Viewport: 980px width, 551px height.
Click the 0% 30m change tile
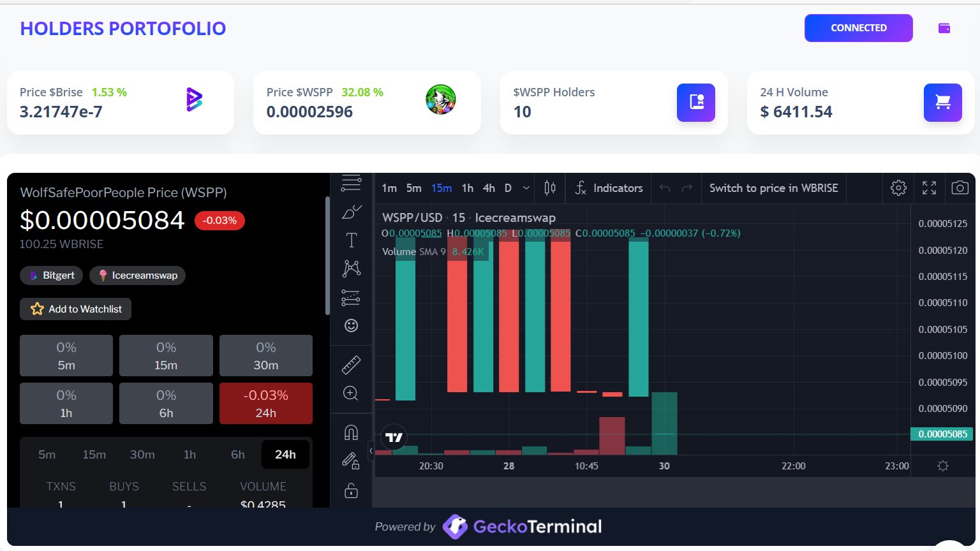click(x=266, y=356)
